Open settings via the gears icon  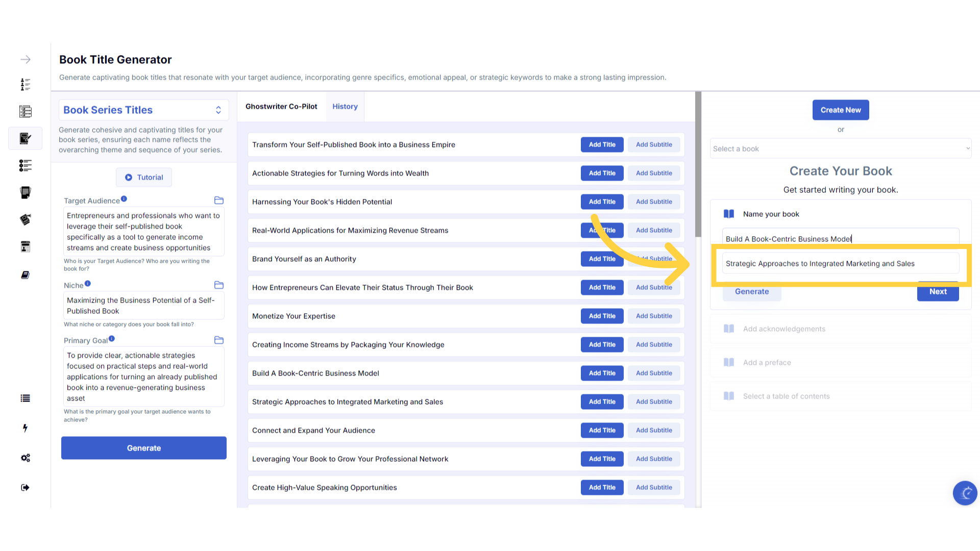click(x=25, y=458)
